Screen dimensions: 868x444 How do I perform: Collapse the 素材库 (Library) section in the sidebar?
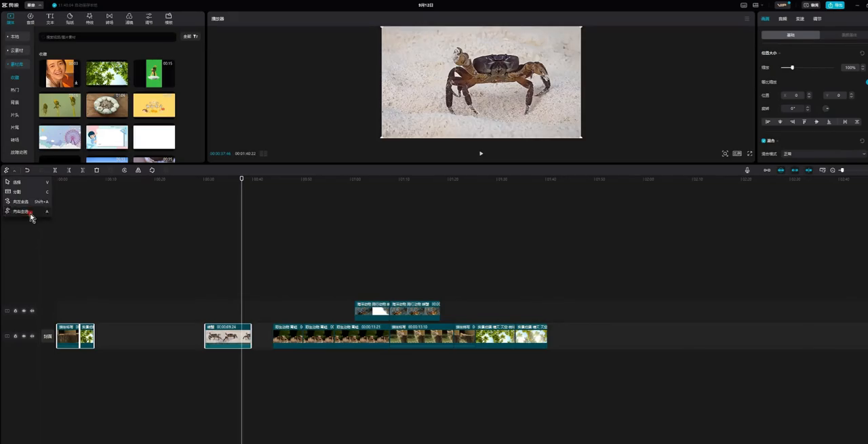[x=17, y=64]
